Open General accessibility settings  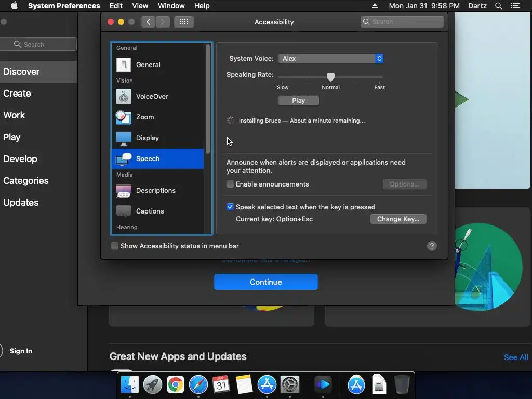[158, 65]
